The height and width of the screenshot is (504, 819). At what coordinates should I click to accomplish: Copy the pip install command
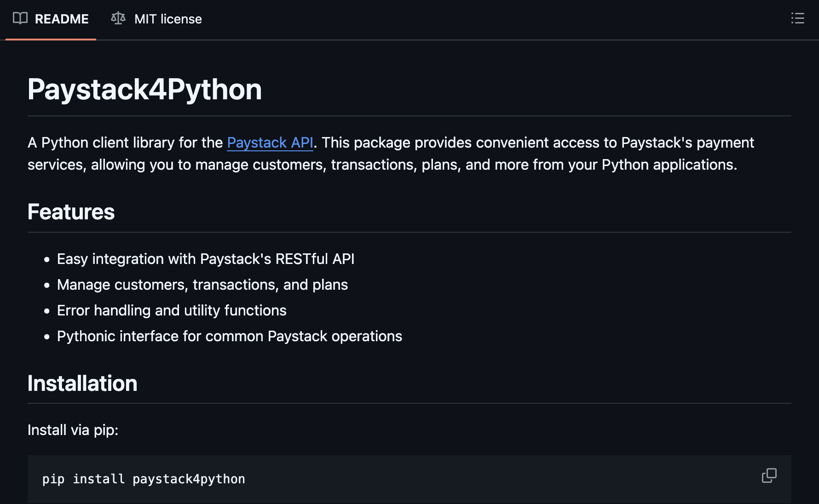769,475
